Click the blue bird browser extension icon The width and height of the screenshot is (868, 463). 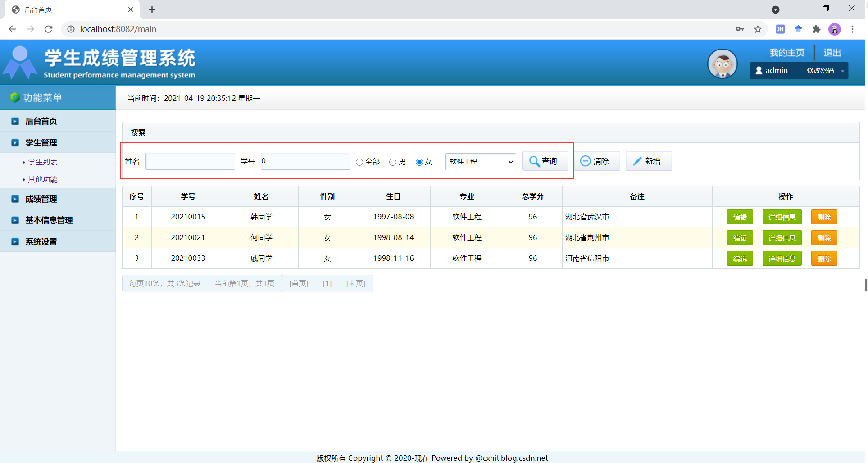(x=798, y=29)
